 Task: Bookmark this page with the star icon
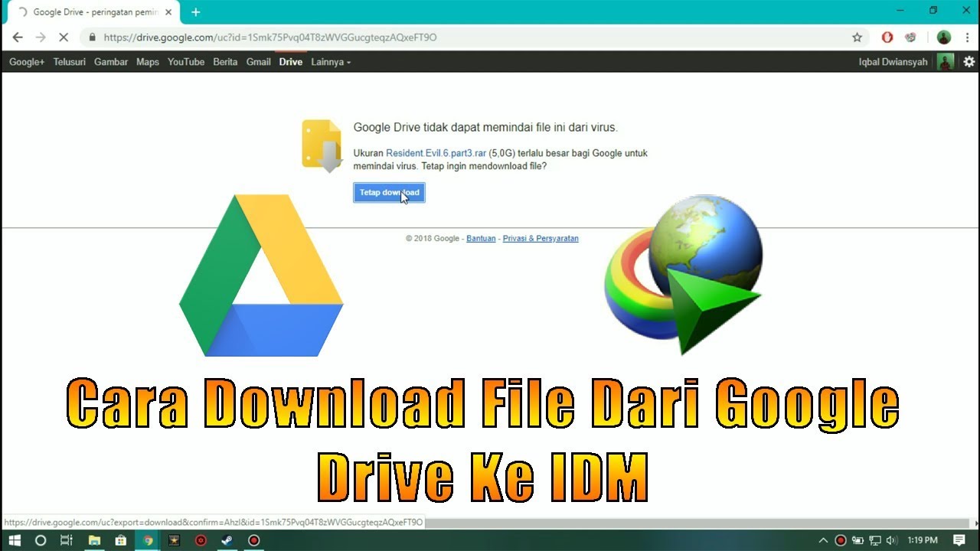[857, 37]
